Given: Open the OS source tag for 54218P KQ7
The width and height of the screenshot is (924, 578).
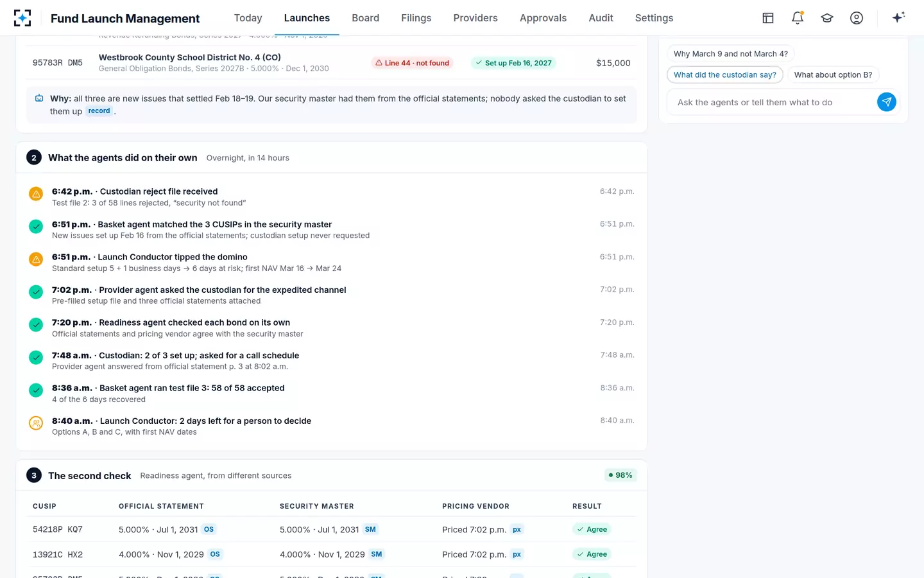Looking at the screenshot, I should click(x=209, y=529).
